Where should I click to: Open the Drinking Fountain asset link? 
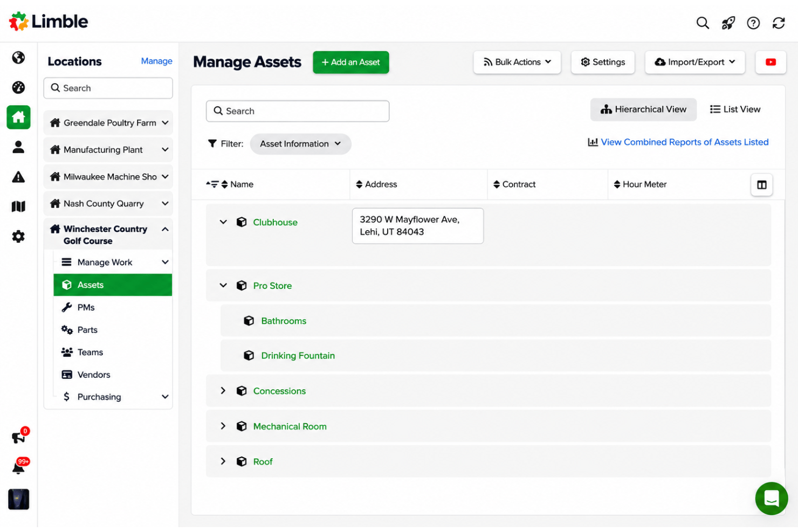click(x=298, y=356)
